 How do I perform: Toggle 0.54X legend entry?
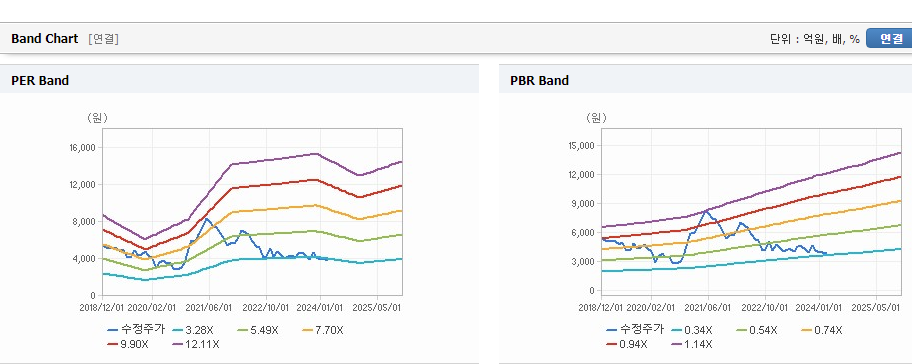point(756,330)
